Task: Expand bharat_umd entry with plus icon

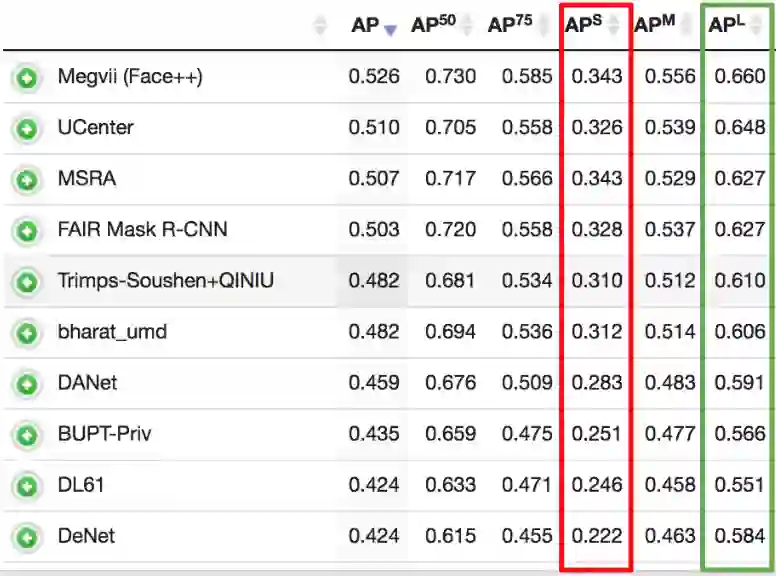Action: pos(26,332)
